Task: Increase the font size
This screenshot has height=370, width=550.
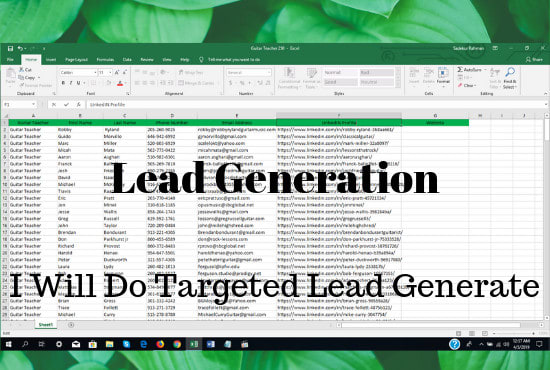Action: 117,73
